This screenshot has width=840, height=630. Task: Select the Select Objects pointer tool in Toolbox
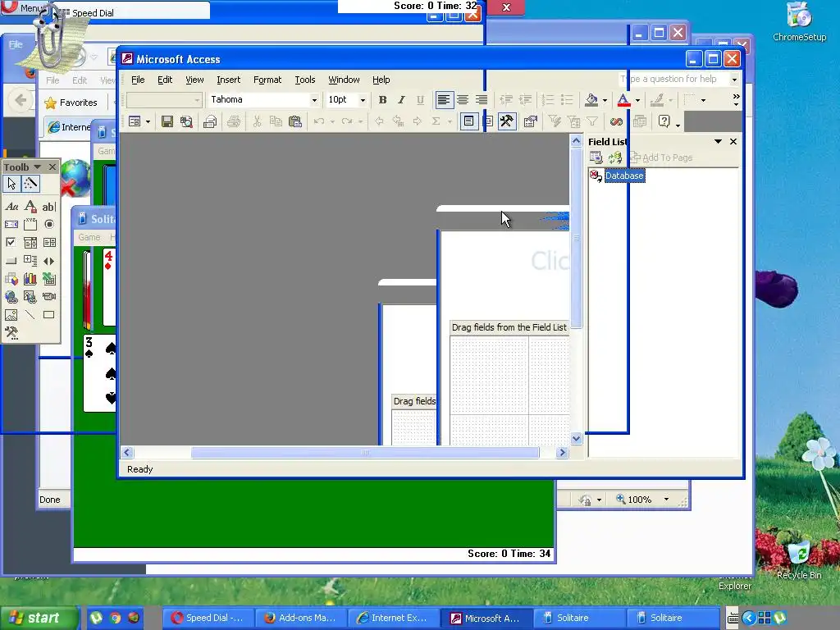coord(11,184)
